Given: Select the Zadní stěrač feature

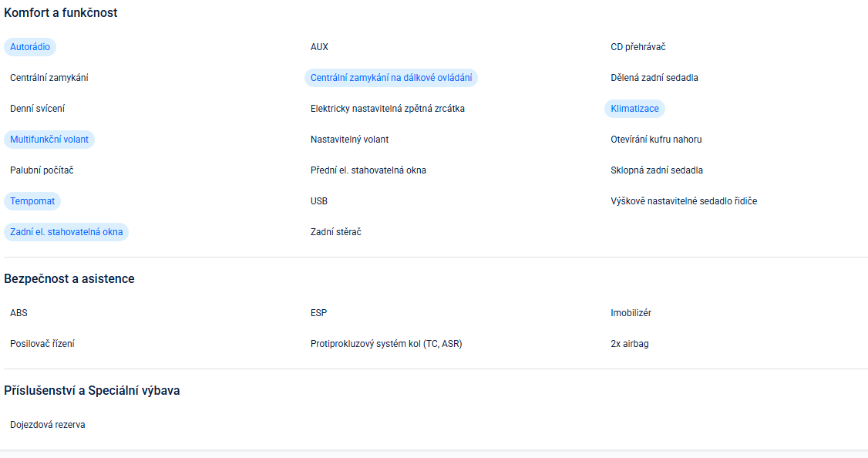Looking at the screenshot, I should [335, 232].
